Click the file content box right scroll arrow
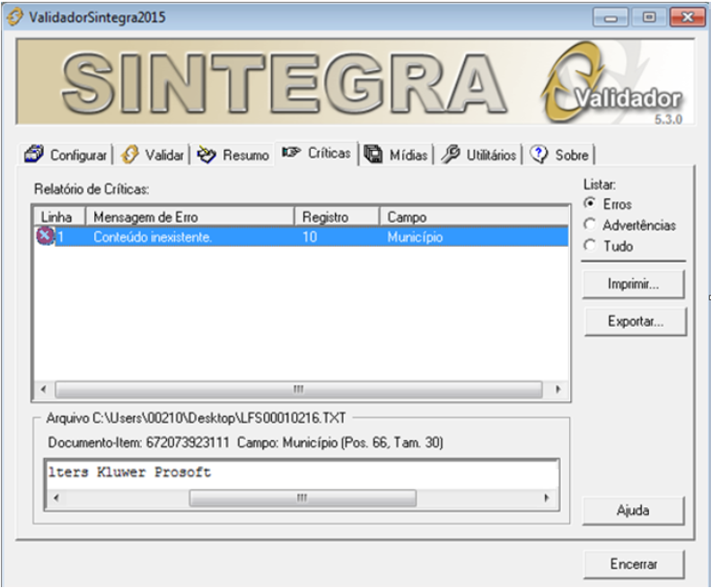 click(547, 498)
